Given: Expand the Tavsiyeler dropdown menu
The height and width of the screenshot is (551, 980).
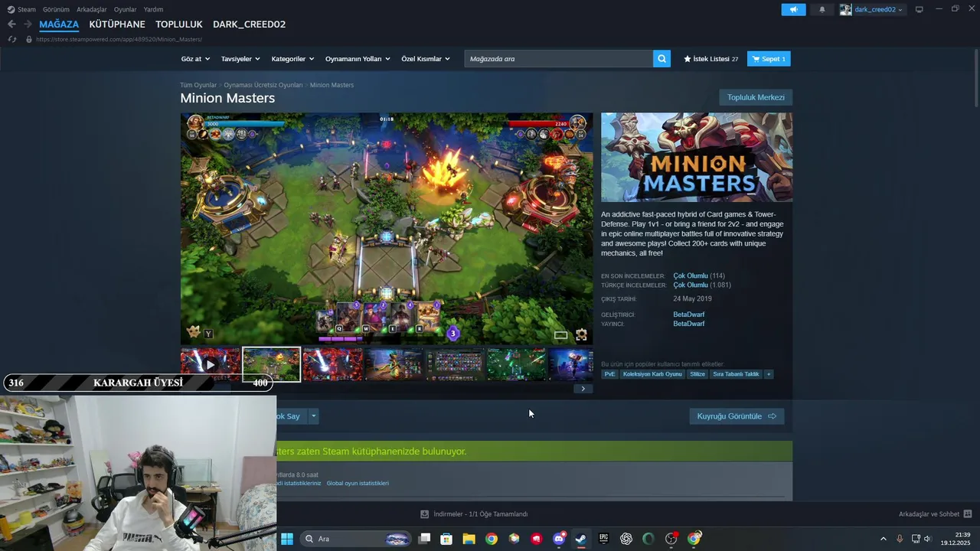Looking at the screenshot, I should pos(240,59).
